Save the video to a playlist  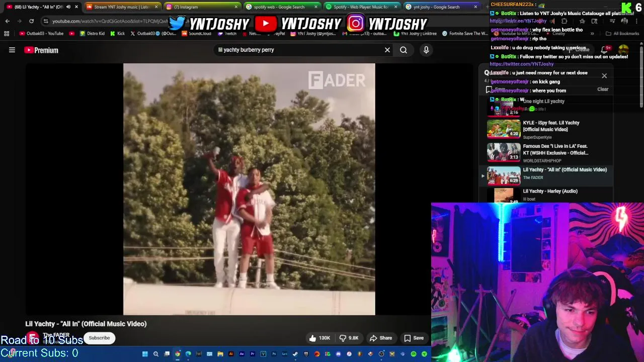point(414,338)
